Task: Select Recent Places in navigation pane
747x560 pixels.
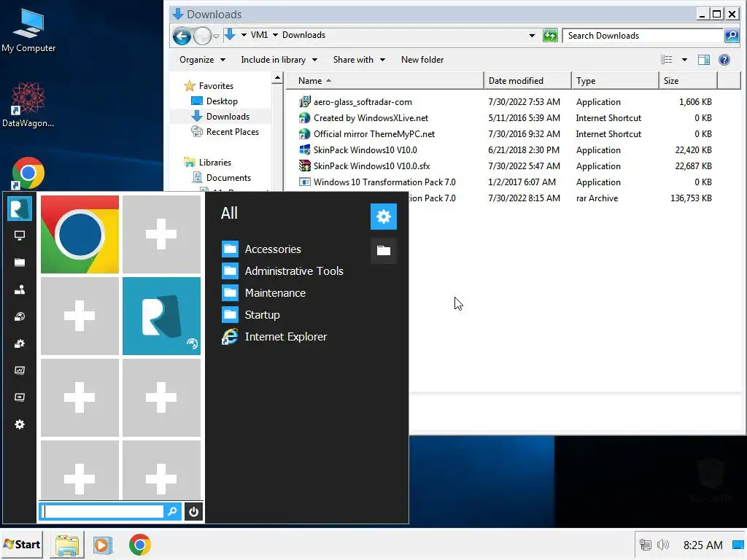Action: (x=225, y=131)
